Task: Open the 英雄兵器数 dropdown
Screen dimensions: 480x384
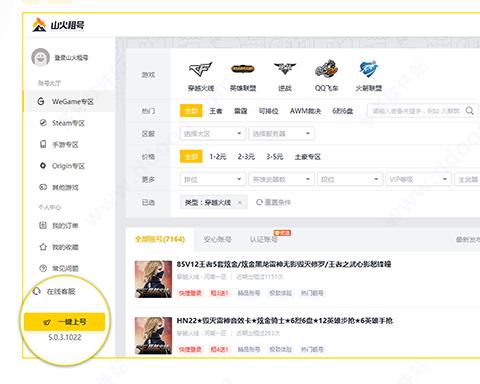Action: click(281, 179)
